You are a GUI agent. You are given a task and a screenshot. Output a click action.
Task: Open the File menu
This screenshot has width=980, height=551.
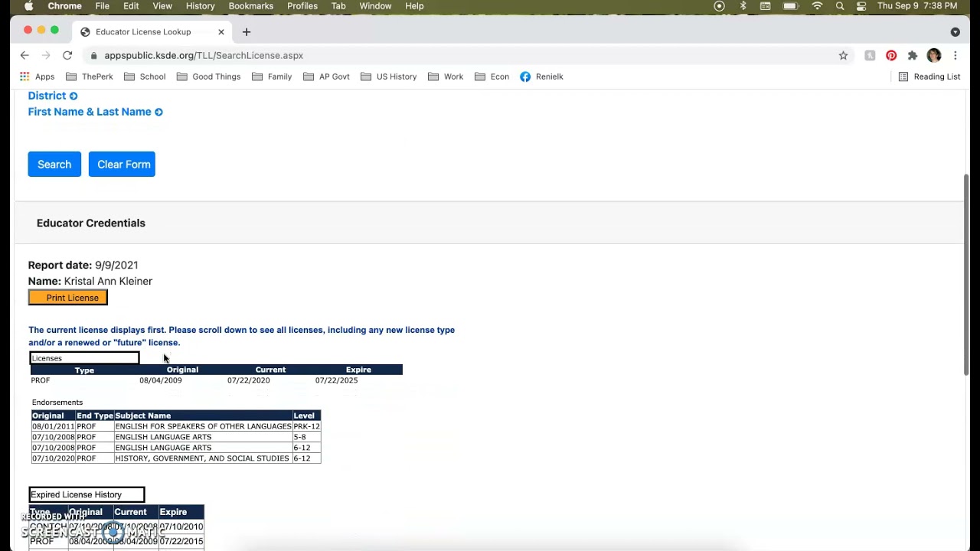click(x=102, y=6)
